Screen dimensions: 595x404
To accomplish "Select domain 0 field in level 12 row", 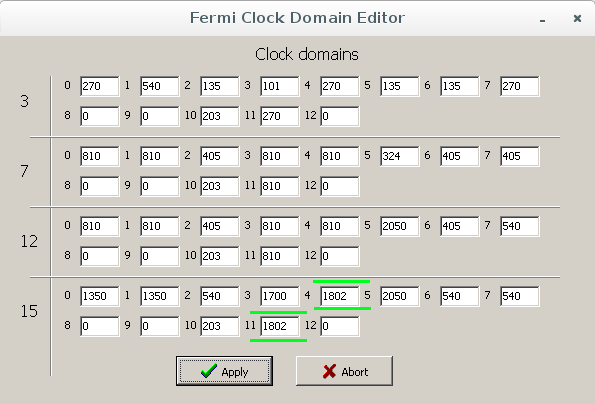I will [100, 226].
